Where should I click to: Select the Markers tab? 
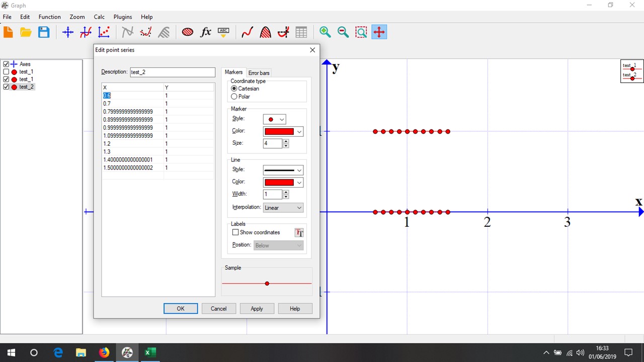(233, 72)
